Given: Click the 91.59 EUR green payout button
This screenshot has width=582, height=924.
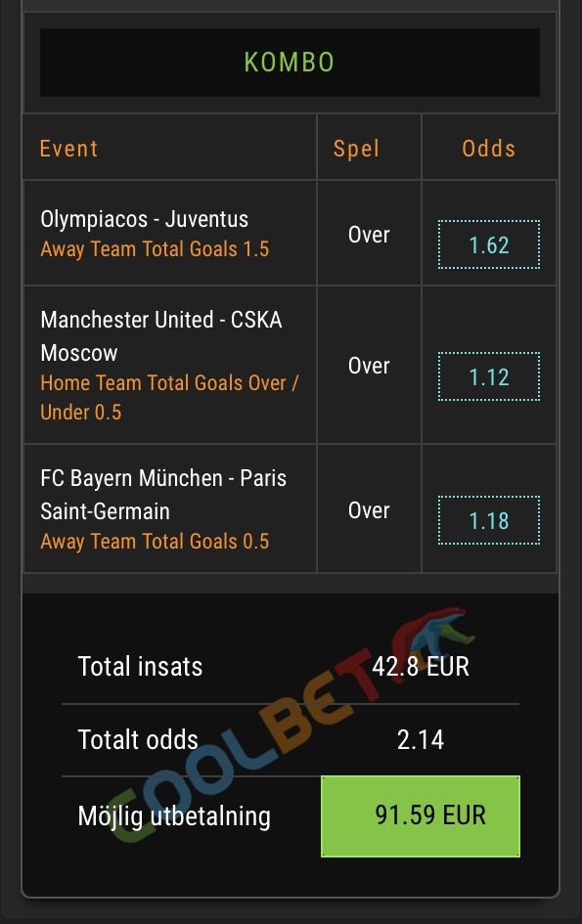Looking at the screenshot, I should click(421, 816).
